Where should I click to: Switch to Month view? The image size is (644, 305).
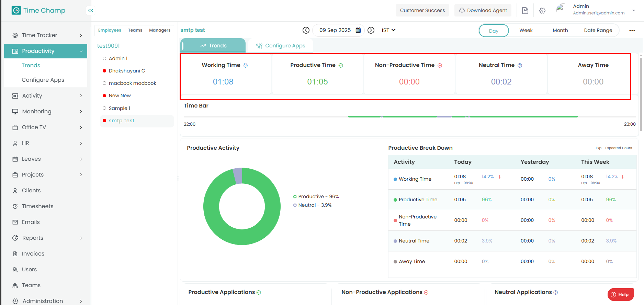[560, 30]
